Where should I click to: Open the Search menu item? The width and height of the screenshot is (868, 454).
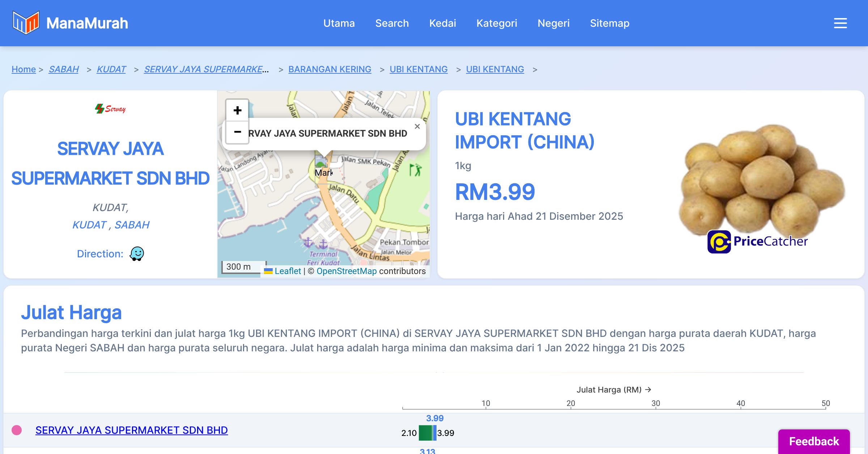coord(392,23)
